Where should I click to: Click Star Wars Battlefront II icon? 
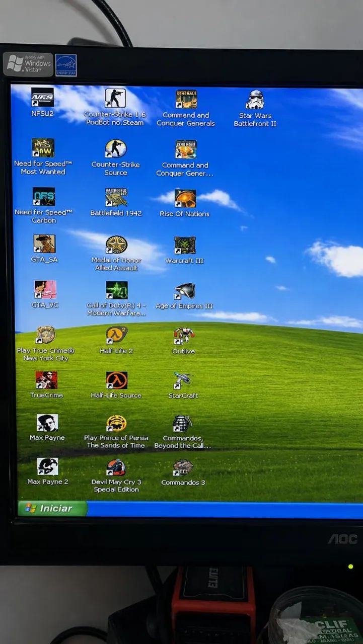pyautogui.click(x=255, y=100)
